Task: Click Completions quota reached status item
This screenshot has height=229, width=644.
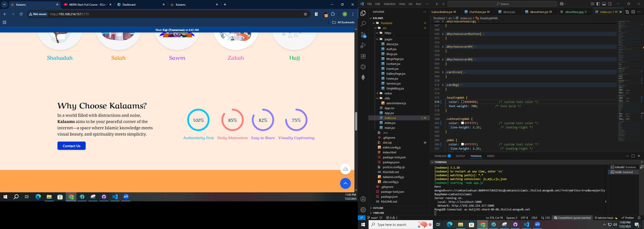Action: (572, 218)
